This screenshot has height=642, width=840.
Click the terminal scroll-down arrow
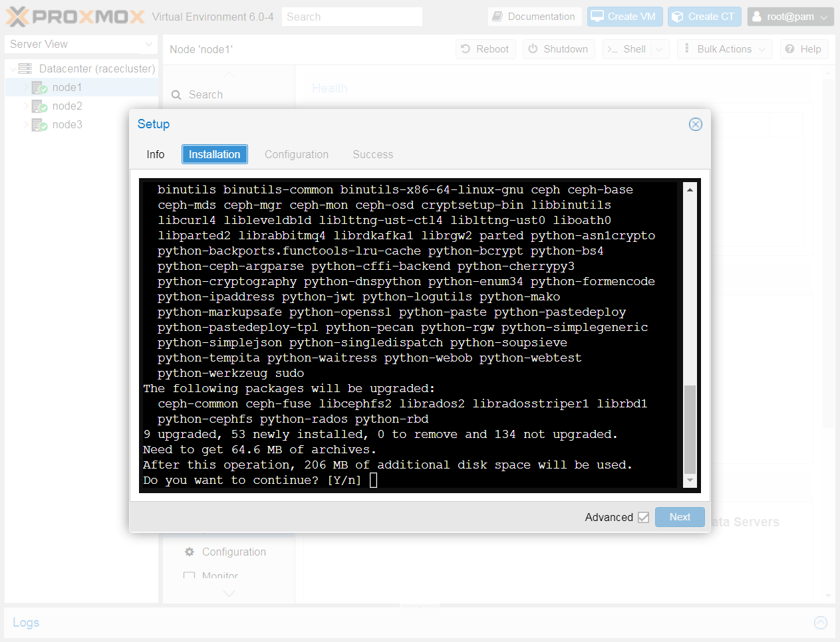[690, 481]
